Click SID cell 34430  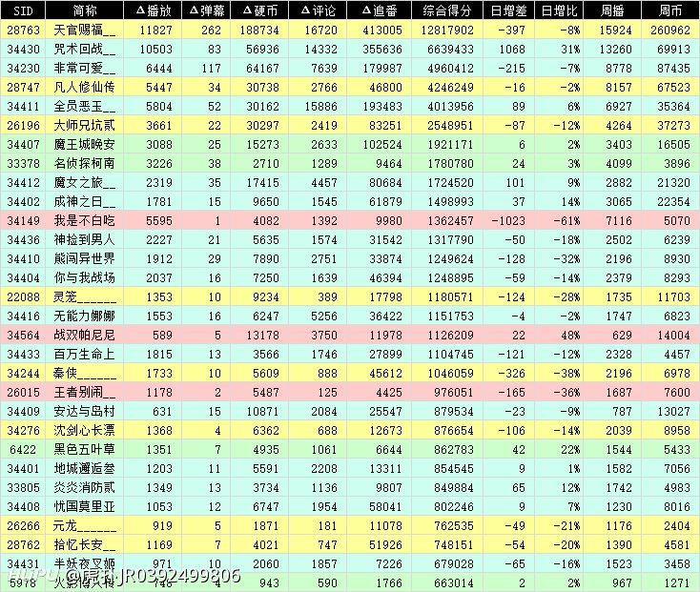(23, 49)
